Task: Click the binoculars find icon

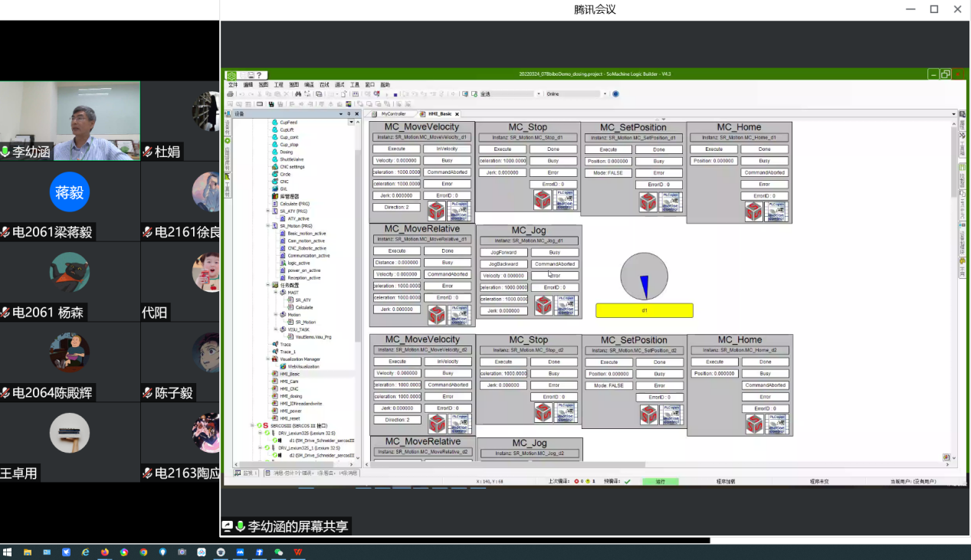Action: pos(298,94)
